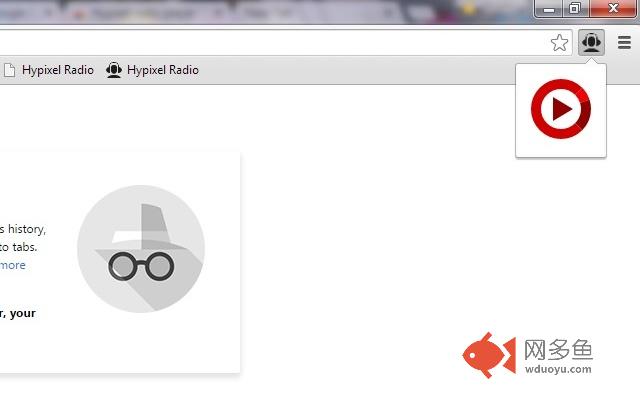Open the Hypixel Radio bookmark with page icon
The height and width of the screenshot is (400, 640).
(49, 70)
